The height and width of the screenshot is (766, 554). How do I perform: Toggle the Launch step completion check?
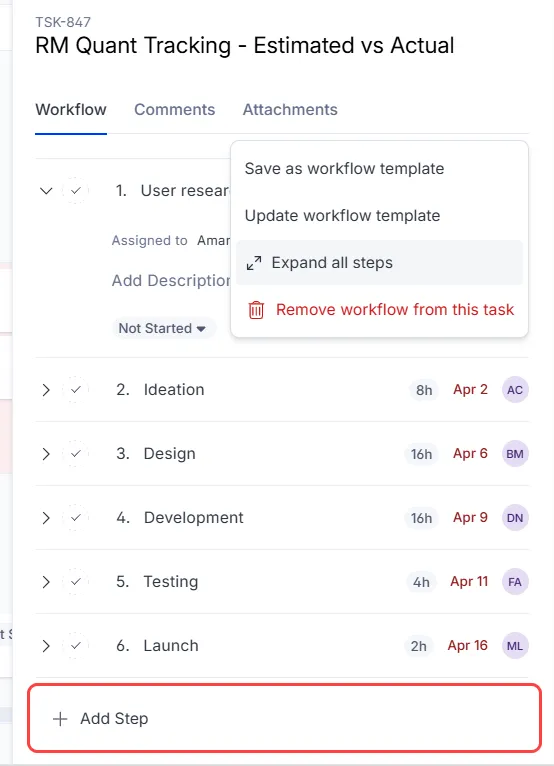[x=76, y=646]
